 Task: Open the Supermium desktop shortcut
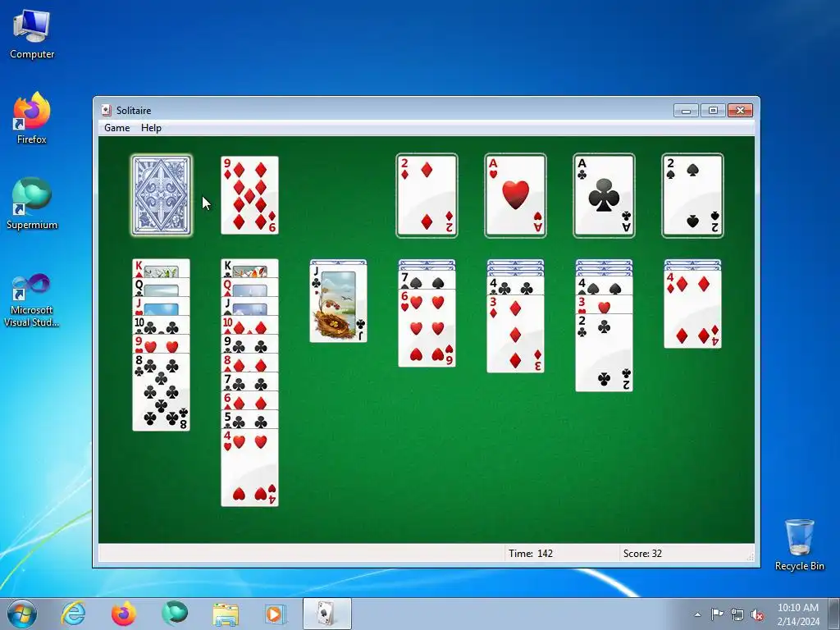(32, 203)
